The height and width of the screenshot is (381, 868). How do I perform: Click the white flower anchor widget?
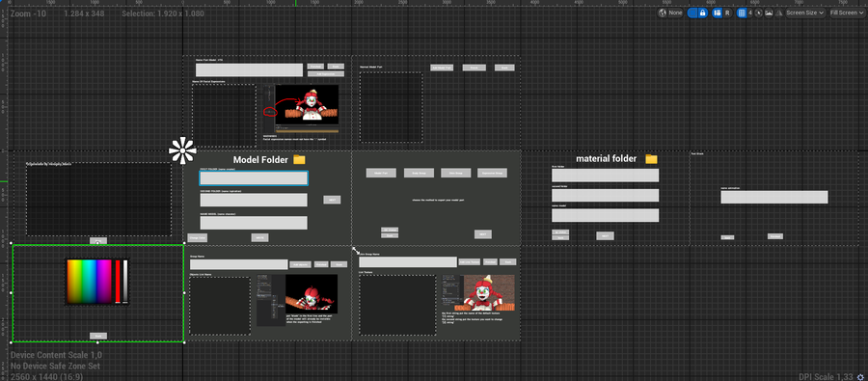pyautogui.click(x=182, y=150)
